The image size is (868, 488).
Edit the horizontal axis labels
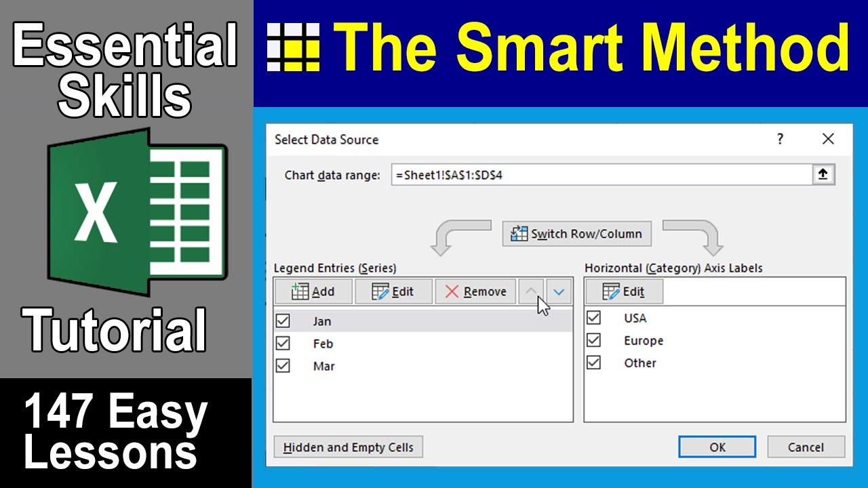click(624, 291)
